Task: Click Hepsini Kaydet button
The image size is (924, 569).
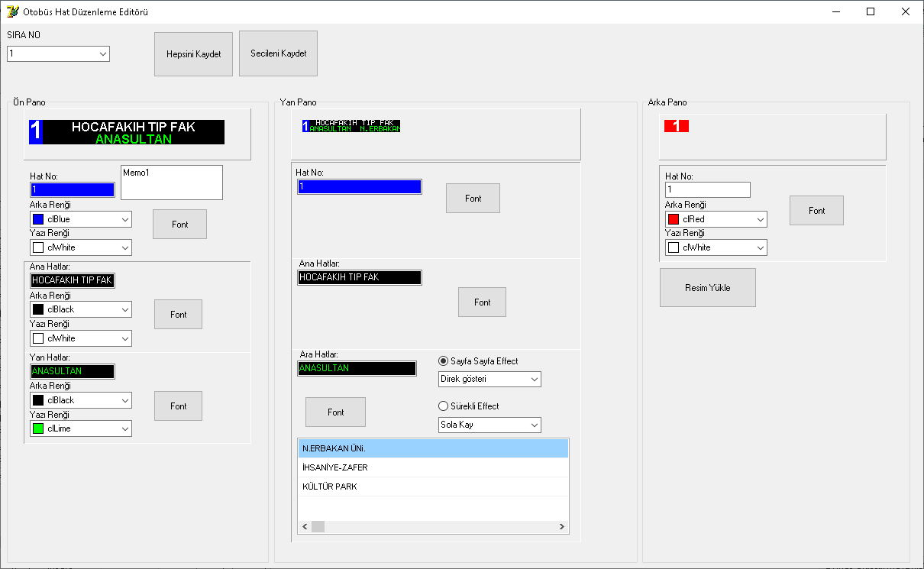Action: 193,54
